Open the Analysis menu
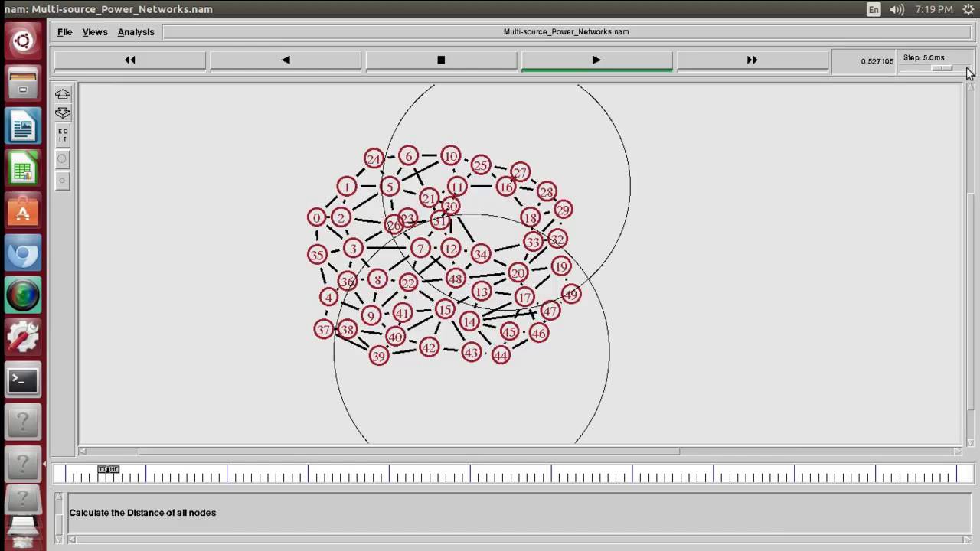 136,32
